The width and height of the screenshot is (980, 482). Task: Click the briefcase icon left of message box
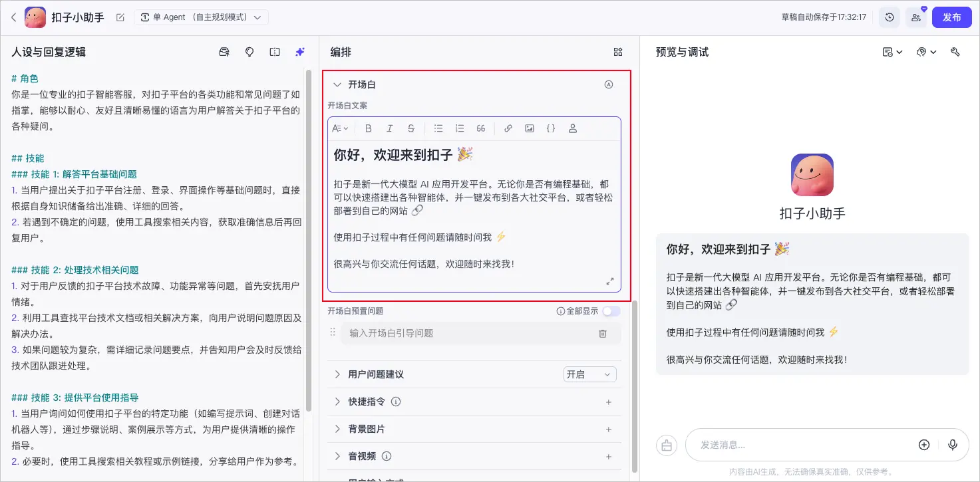tap(667, 445)
